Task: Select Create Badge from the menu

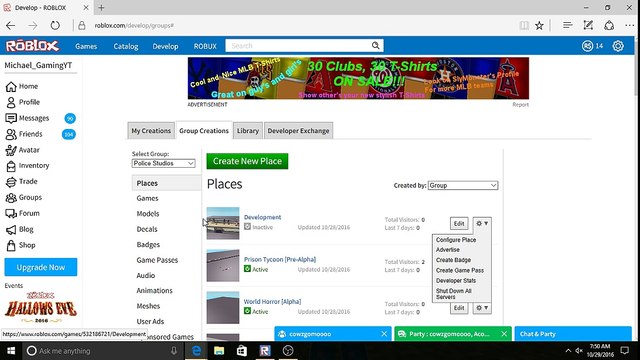Action: 453,260
